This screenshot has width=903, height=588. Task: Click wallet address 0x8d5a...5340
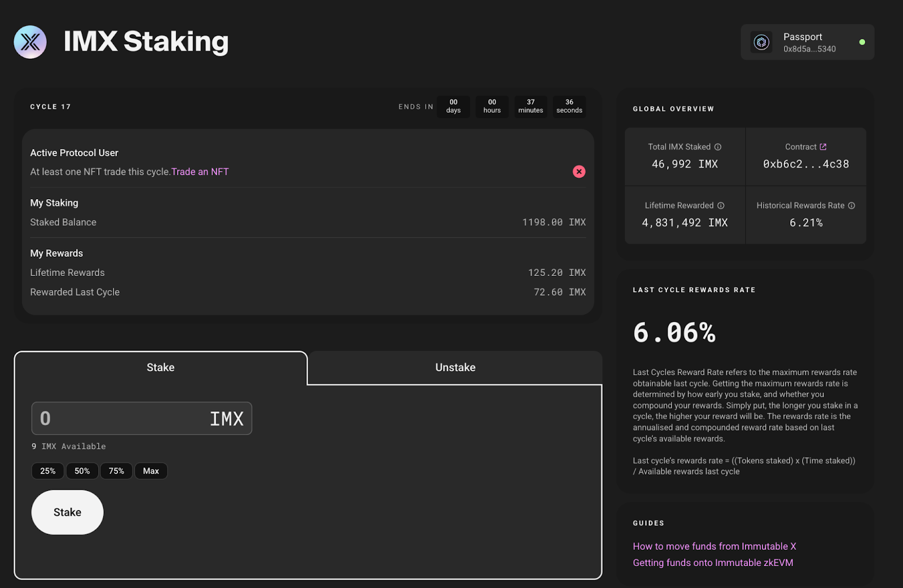pyautogui.click(x=809, y=49)
